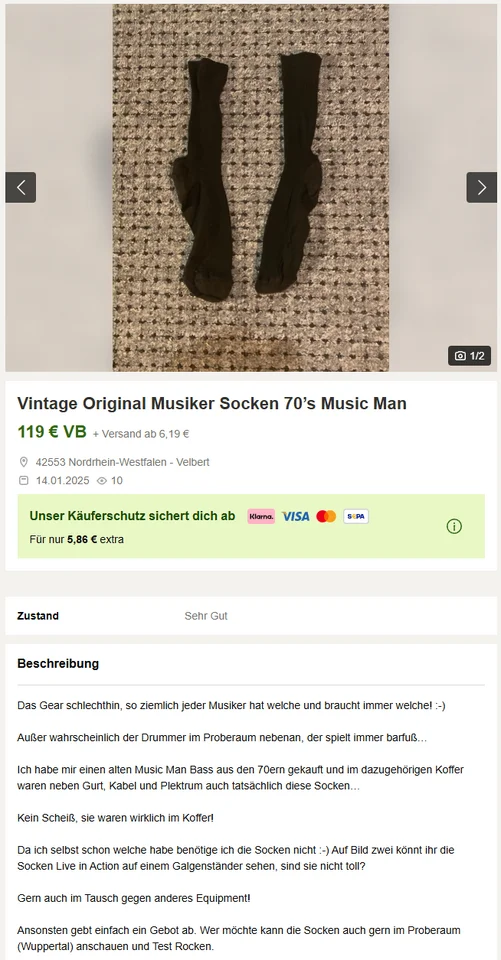The height and width of the screenshot is (960, 501).
Task: Click the Mastercard payment logo
Action: pos(326,517)
